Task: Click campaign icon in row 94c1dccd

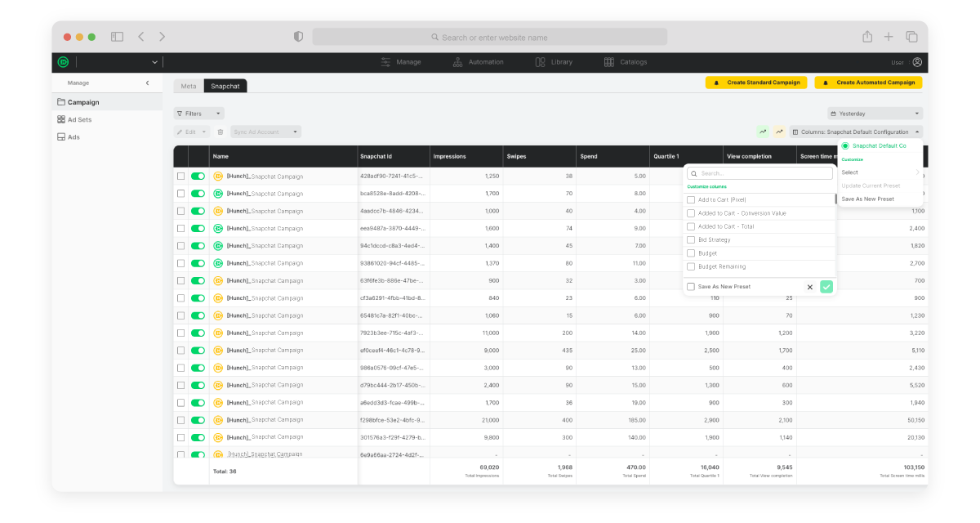Action: click(218, 246)
